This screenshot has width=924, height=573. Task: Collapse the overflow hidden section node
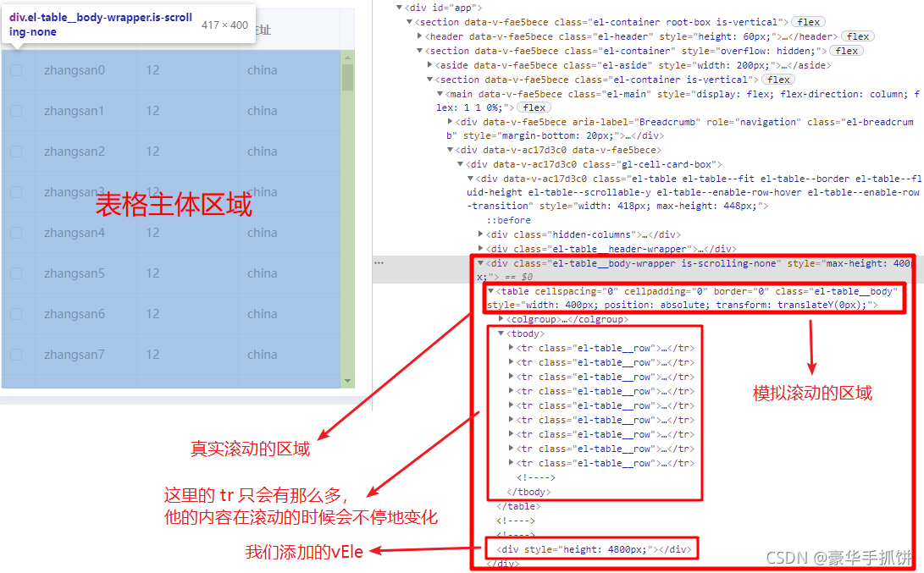(x=419, y=51)
